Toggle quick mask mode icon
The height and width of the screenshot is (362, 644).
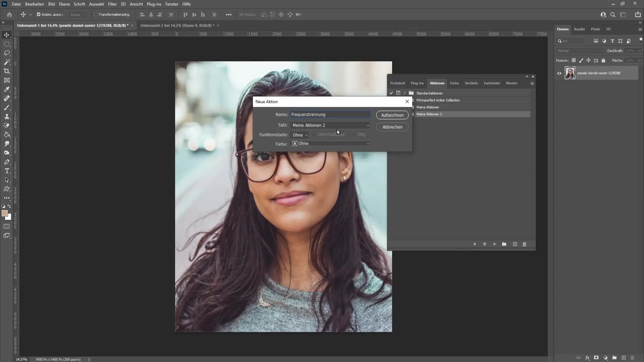[7, 227]
